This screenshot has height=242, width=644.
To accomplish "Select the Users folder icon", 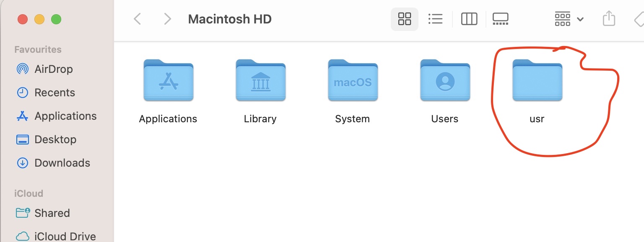I will click(445, 80).
